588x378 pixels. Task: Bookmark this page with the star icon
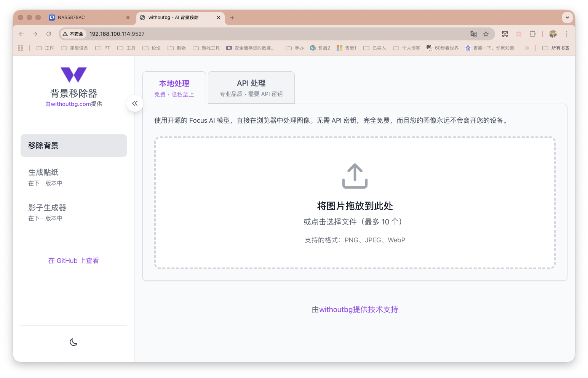click(486, 34)
